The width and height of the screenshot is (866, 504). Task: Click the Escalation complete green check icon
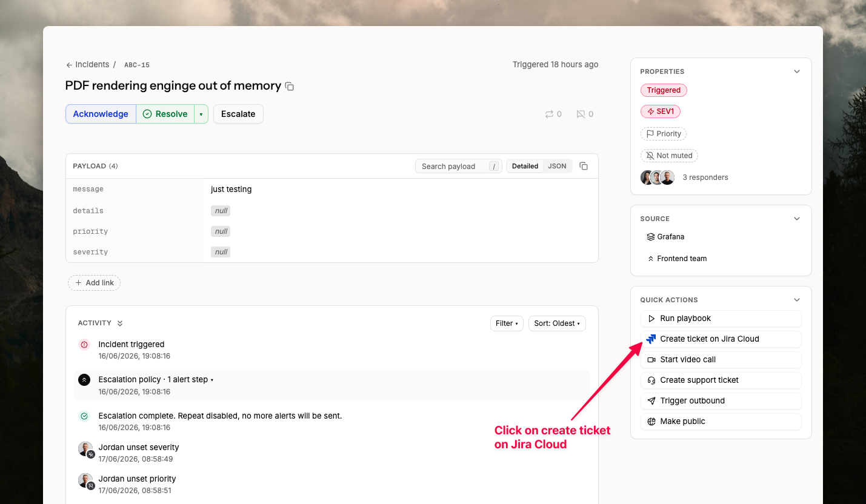(84, 416)
